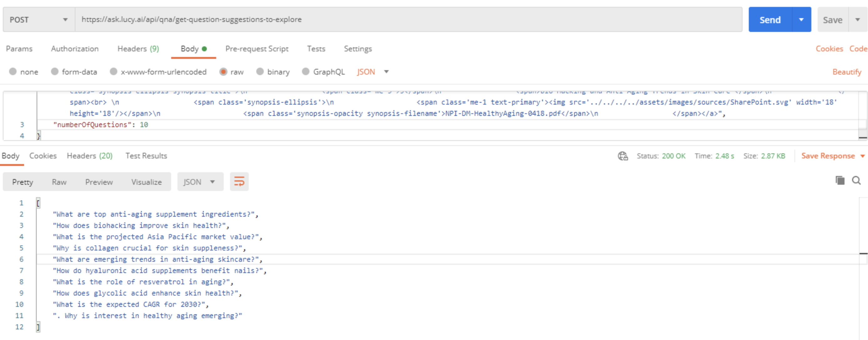Select the binary radio option
This screenshot has width=868, height=340.
[x=260, y=72]
